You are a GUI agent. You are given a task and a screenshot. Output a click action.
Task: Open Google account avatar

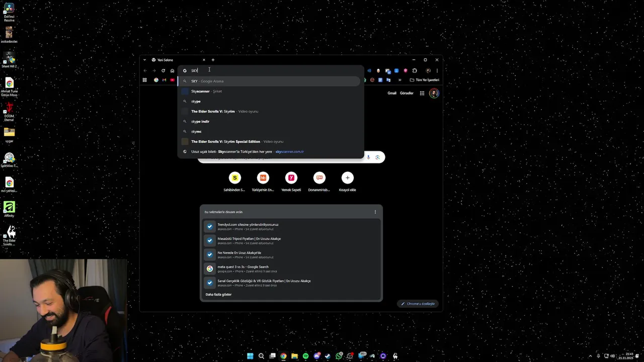point(434,93)
